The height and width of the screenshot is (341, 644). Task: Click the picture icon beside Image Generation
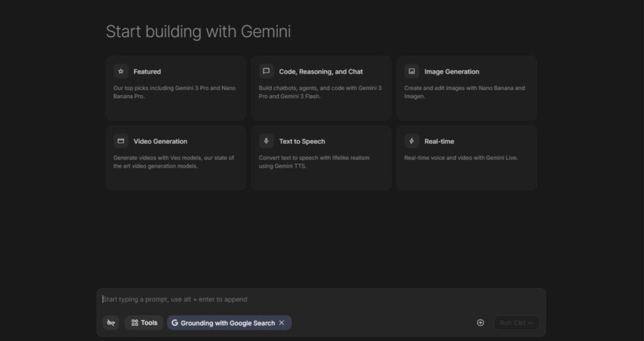411,72
